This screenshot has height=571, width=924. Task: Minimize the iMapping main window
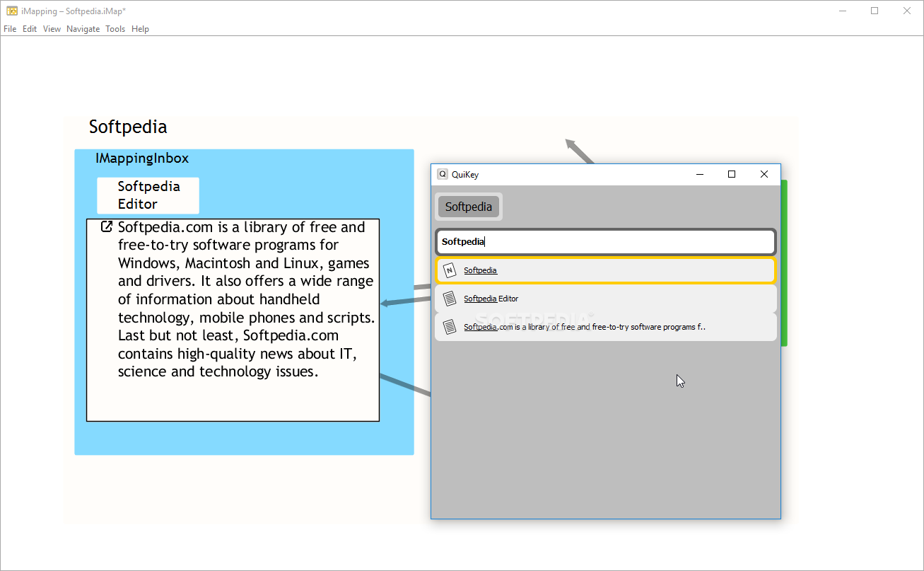pyautogui.click(x=843, y=11)
